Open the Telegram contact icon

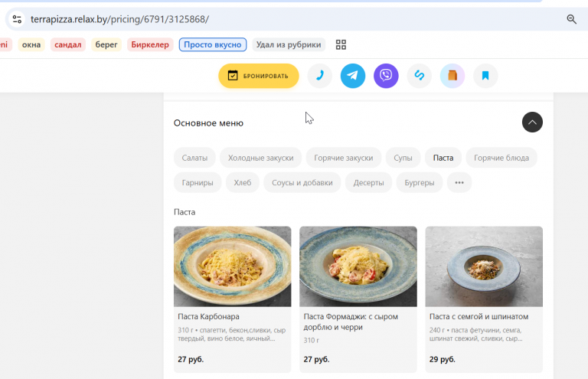(352, 76)
